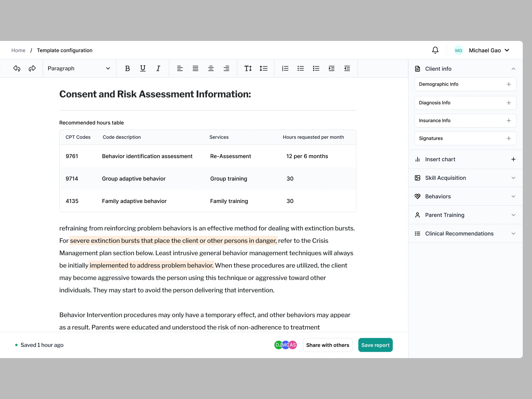Screen dimensions: 532x399
Task: Align text right
Action: 226,68
